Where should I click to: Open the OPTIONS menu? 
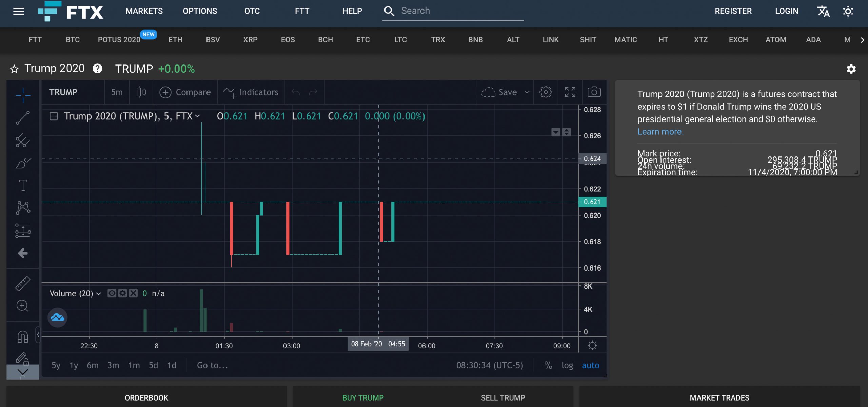(x=200, y=11)
